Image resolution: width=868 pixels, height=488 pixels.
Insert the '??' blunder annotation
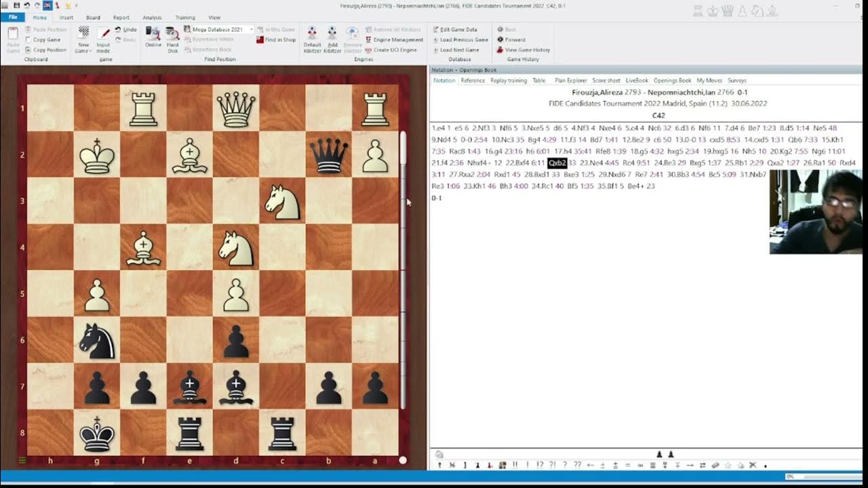click(x=577, y=465)
